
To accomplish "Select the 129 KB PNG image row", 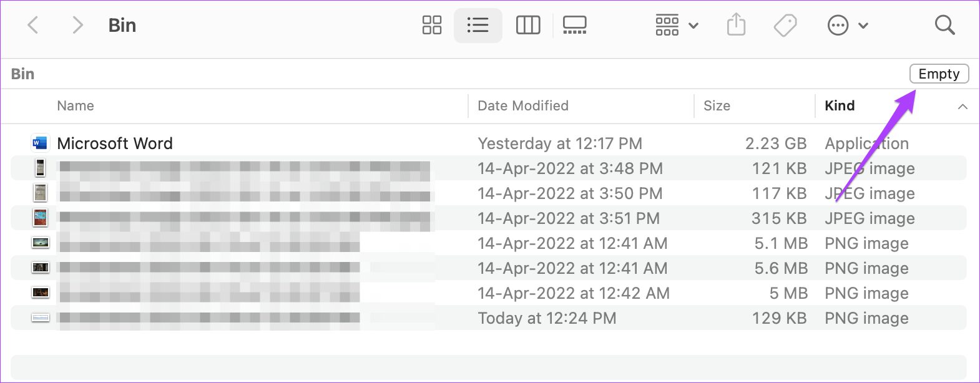I will [x=489, y=318].
